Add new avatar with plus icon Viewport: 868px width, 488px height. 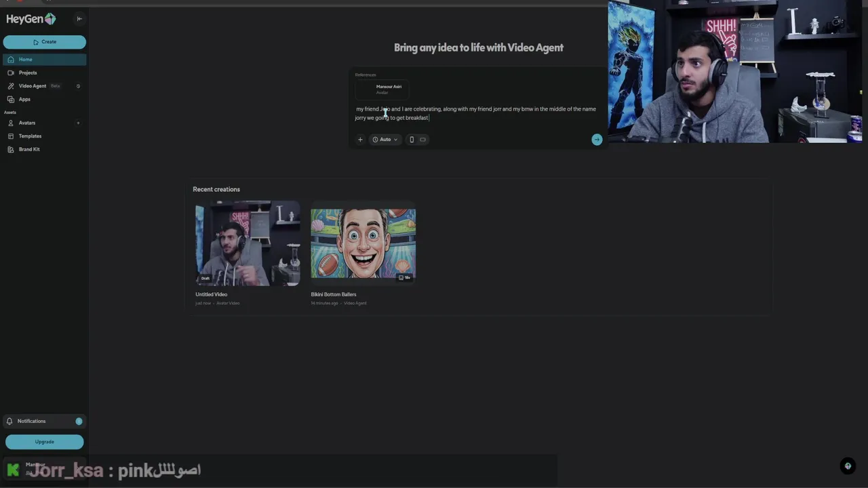[78, 123]
